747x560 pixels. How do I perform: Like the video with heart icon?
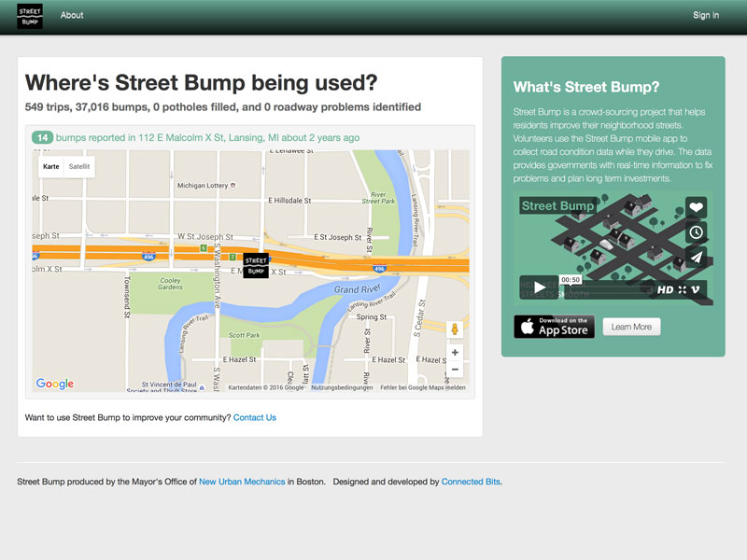(x=696, y=207)
